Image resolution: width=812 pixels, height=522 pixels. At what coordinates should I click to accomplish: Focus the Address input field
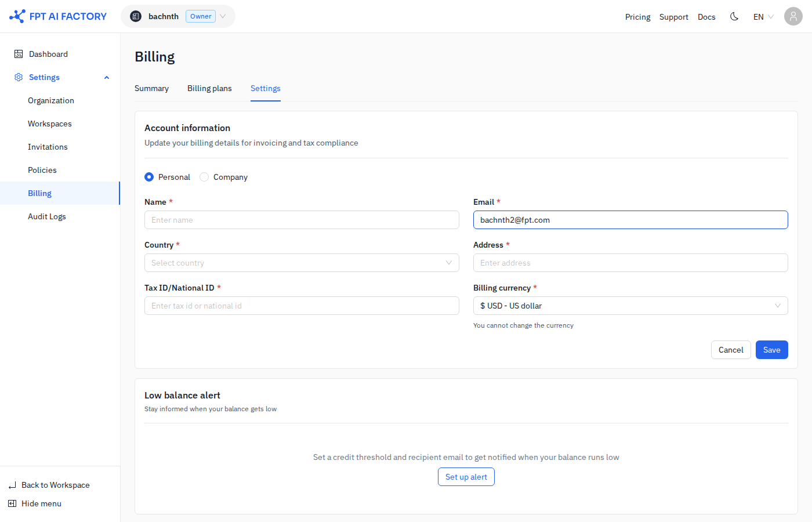coord(630,263)
